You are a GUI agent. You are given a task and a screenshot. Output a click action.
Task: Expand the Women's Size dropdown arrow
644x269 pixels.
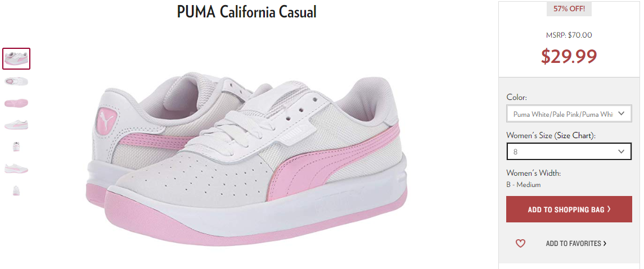pos(622,152)
